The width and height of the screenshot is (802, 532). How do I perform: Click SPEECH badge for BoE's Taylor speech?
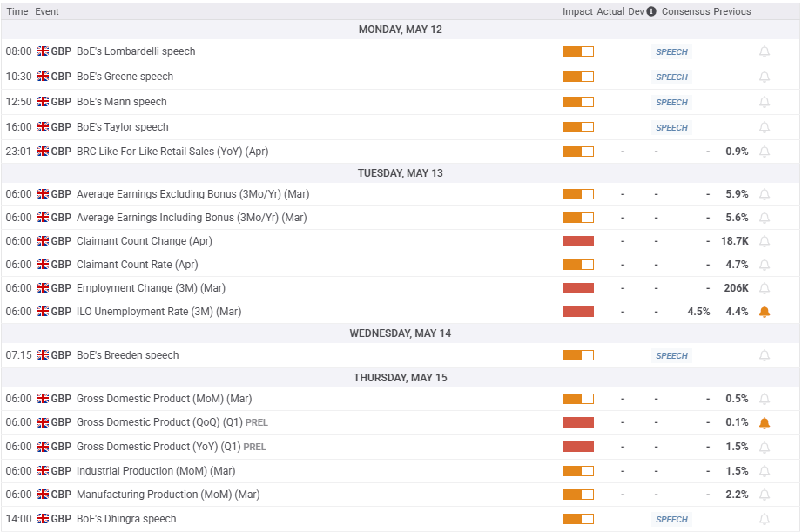(671, 127)
